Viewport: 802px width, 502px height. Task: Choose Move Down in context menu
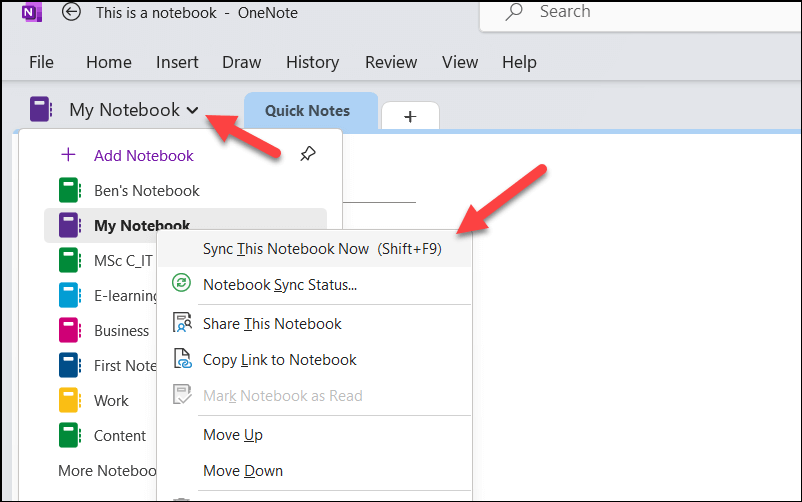243,470
